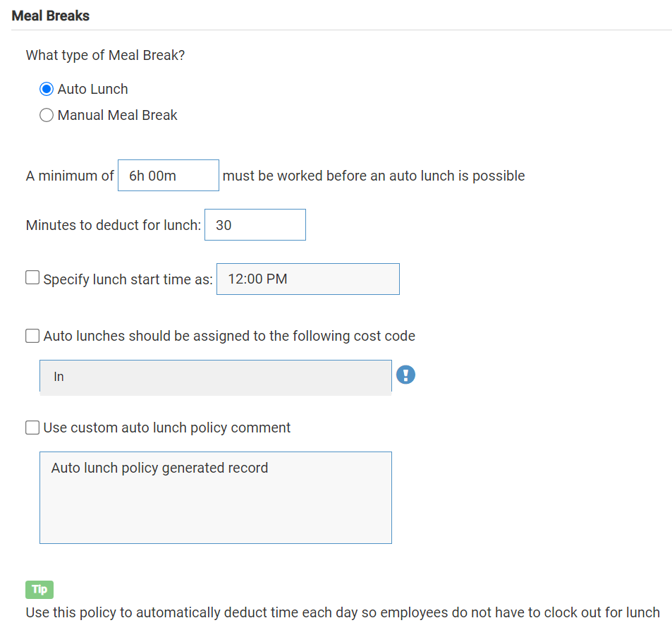Check the custom auto lunch policy comment box
The width and height of the screenshot is (672, 630).
(32, 428)
